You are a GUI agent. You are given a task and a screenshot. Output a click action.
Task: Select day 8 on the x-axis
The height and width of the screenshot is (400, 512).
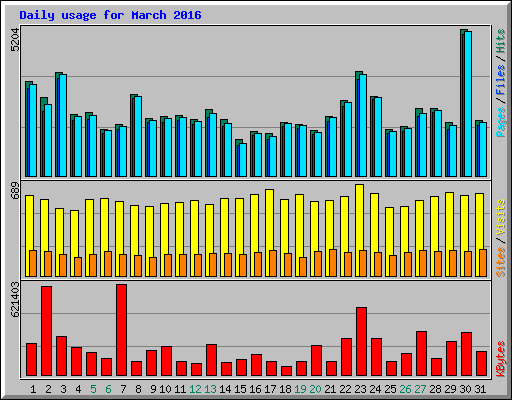tap(138, 389)
